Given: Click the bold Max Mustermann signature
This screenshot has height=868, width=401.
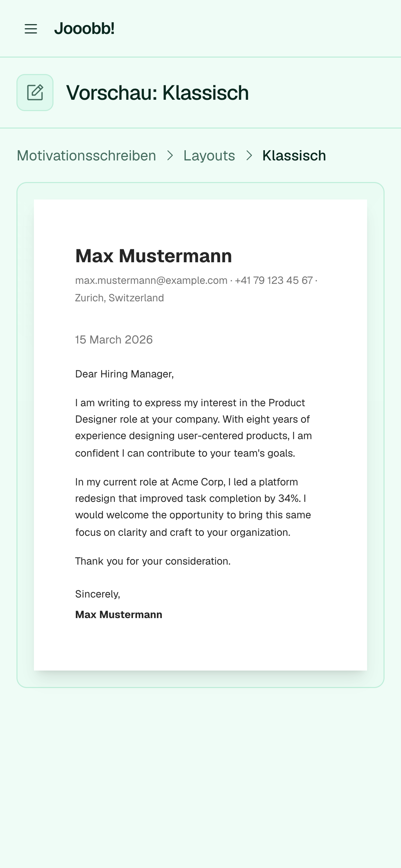Looking at the screenshot, I should click(x=119, y=615).
